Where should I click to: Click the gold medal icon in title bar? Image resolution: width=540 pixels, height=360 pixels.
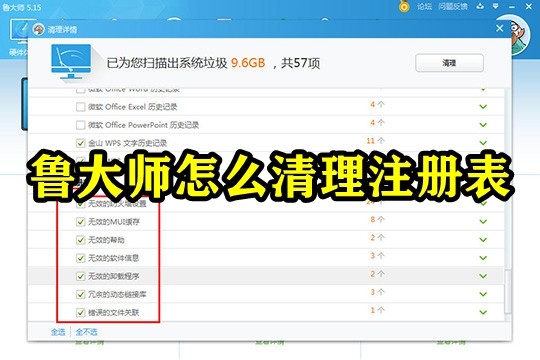pyautogui.click(x=404, y=7)
